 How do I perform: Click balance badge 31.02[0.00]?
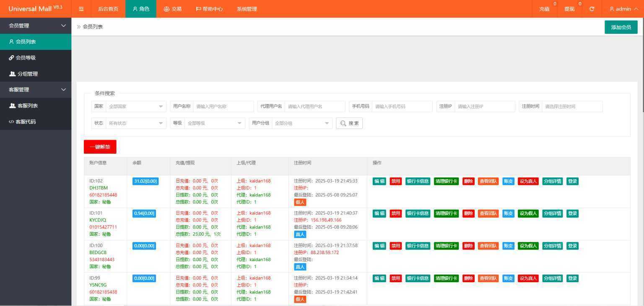tap(145, 181)
